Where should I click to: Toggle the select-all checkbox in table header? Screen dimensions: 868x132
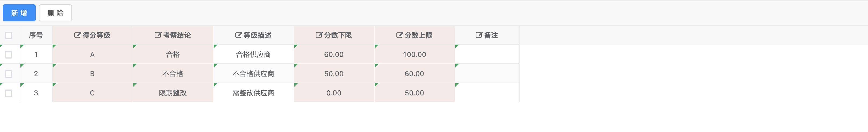[x=9, y=36]
